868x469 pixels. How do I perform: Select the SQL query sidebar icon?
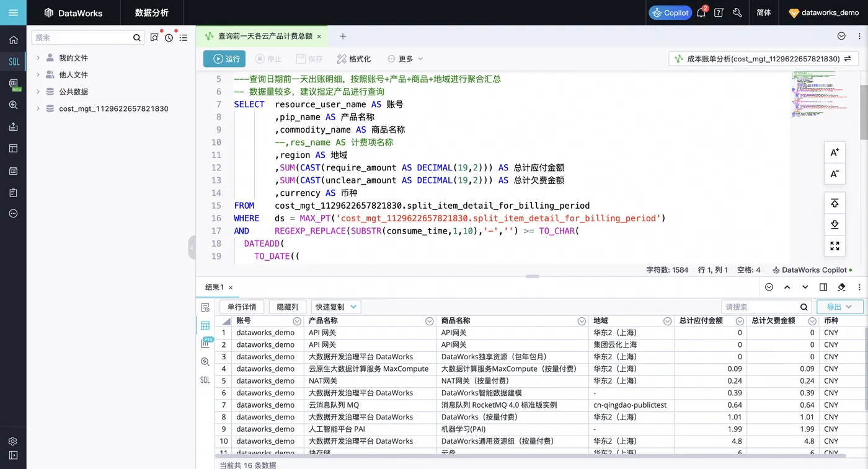tap(13, 61)
